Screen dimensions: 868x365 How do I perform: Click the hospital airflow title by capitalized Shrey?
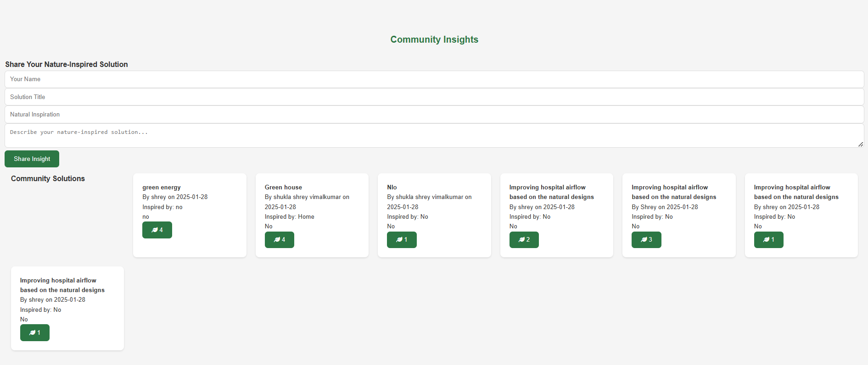[x=673, y=192]
